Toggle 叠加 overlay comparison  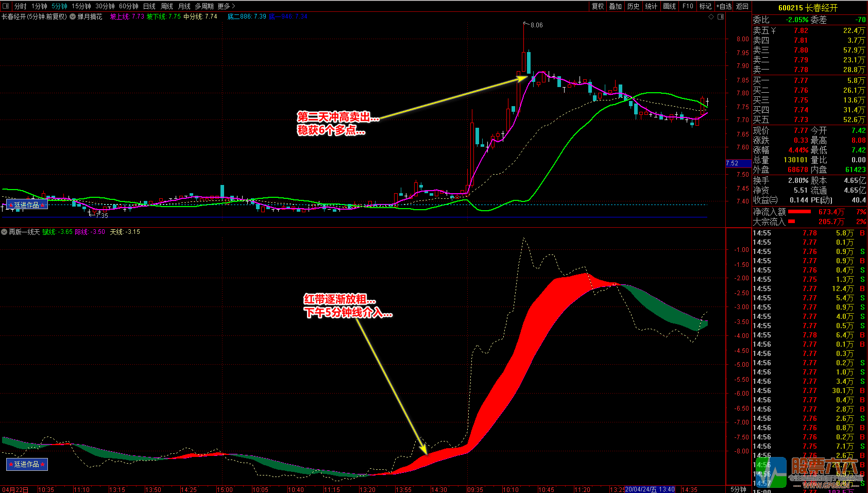pyautogui.click(x=616, y=6)
